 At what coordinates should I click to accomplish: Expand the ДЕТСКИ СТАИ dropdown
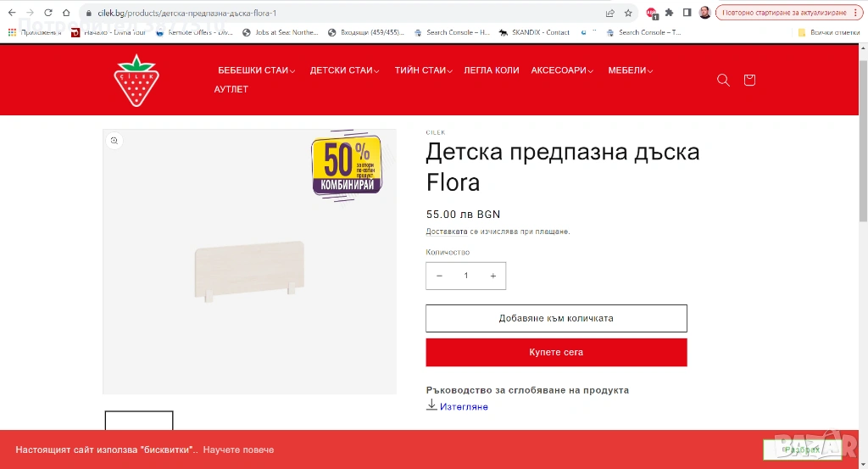click(344, 70)
